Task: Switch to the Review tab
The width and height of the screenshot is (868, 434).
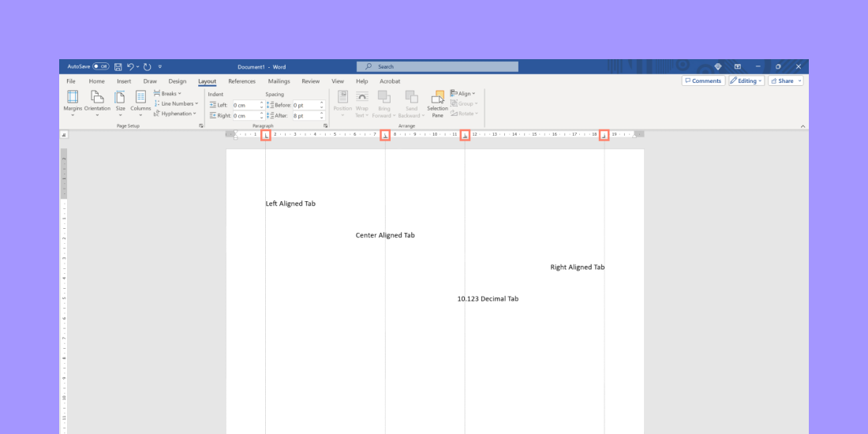Action: 311,81
